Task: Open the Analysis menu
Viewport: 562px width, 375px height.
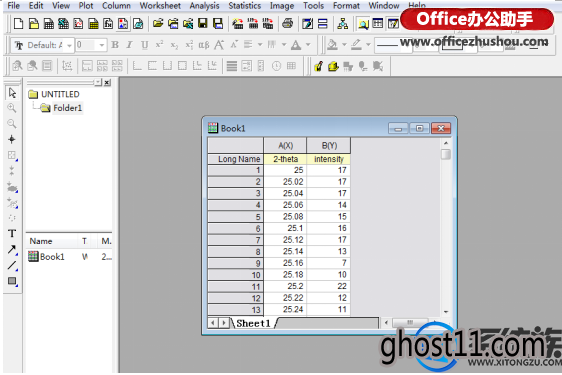Action: pos(204,6)
